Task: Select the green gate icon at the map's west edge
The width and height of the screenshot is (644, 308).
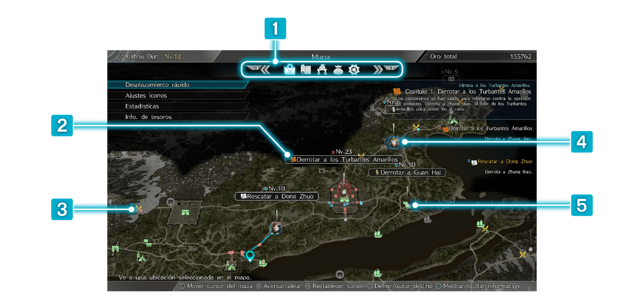Action: tap(116, 248)
